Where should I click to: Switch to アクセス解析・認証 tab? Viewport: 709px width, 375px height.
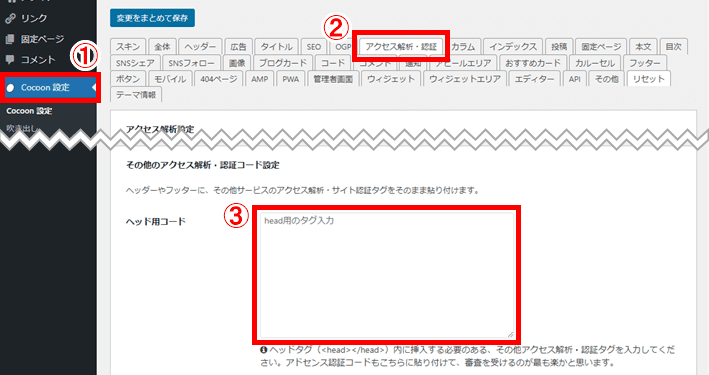click(x=401, y=47)
